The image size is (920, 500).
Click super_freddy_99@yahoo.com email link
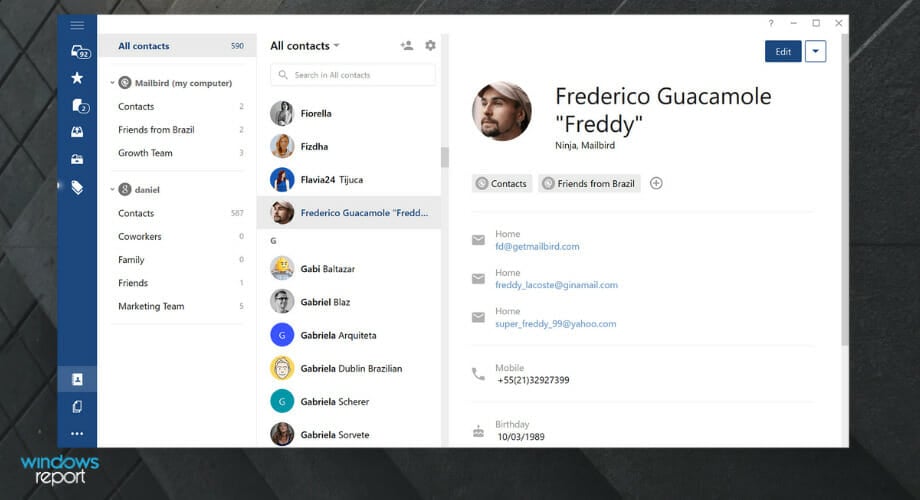click(x=556, y=323)
